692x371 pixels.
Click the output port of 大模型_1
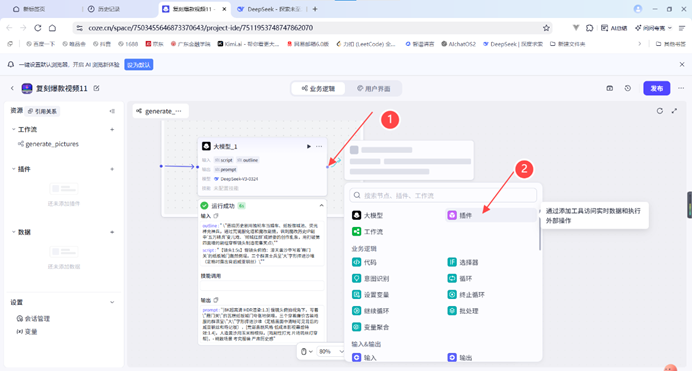(327, 167)
